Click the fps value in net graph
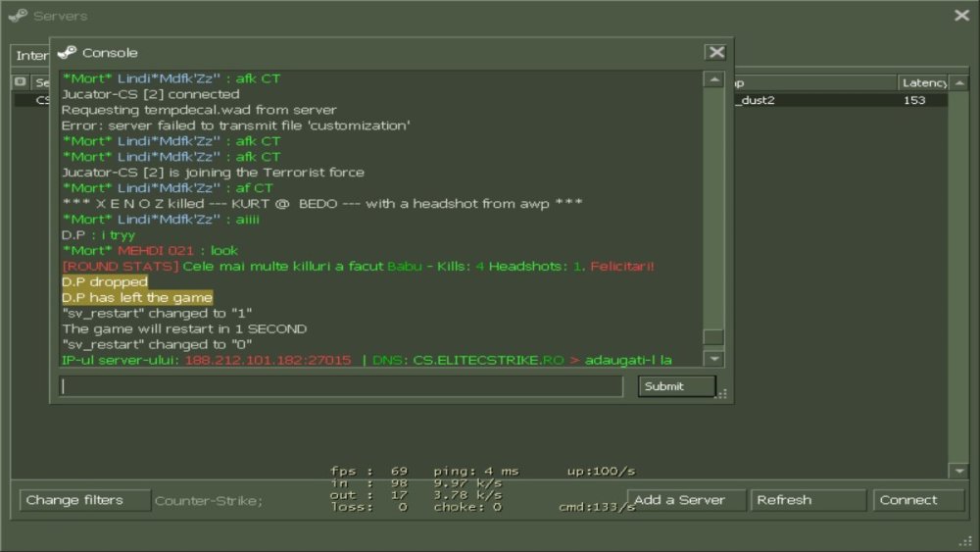Viewport: 980px width, 552px height. (x=399, y=471)
